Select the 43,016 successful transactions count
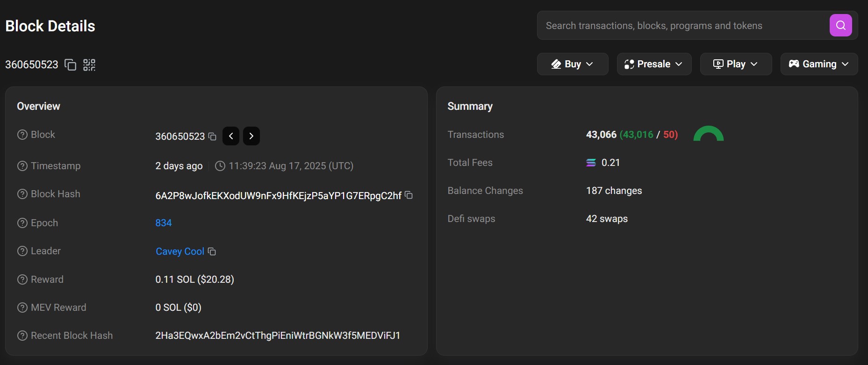 tap(637, 135)
